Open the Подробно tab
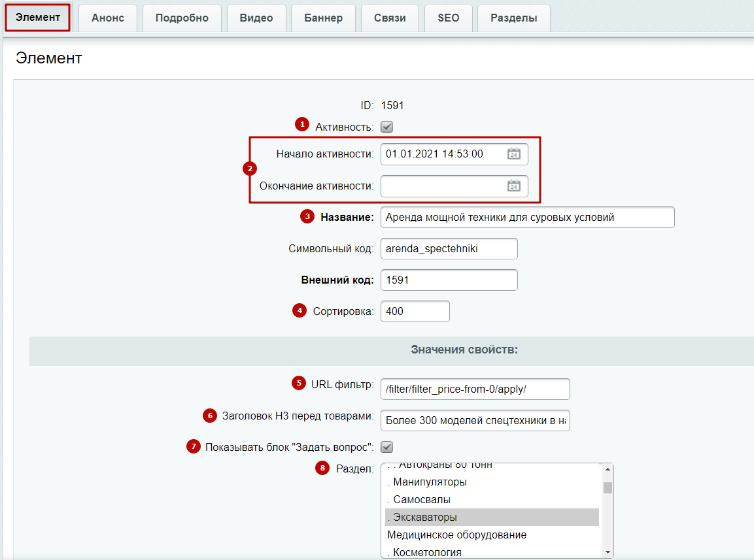This screenshot has height=560, width=754. click(x=182, y=18)
